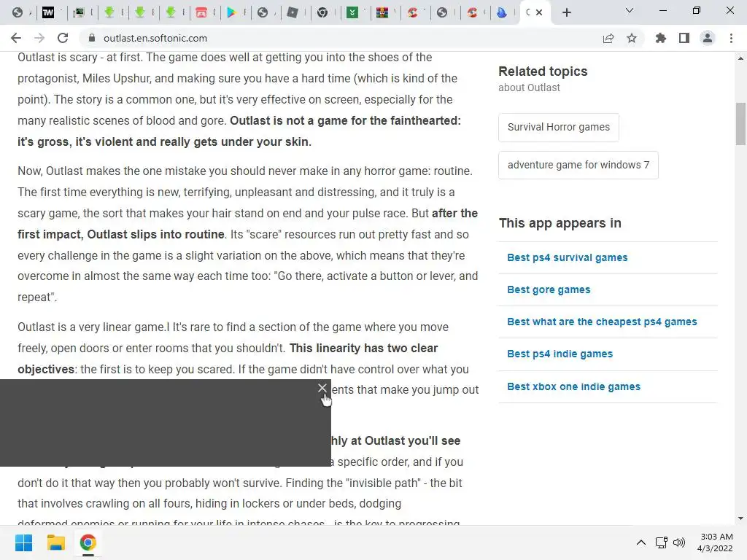Open the network status tray icon
The image size is (747, 560).
click(661, 542)
